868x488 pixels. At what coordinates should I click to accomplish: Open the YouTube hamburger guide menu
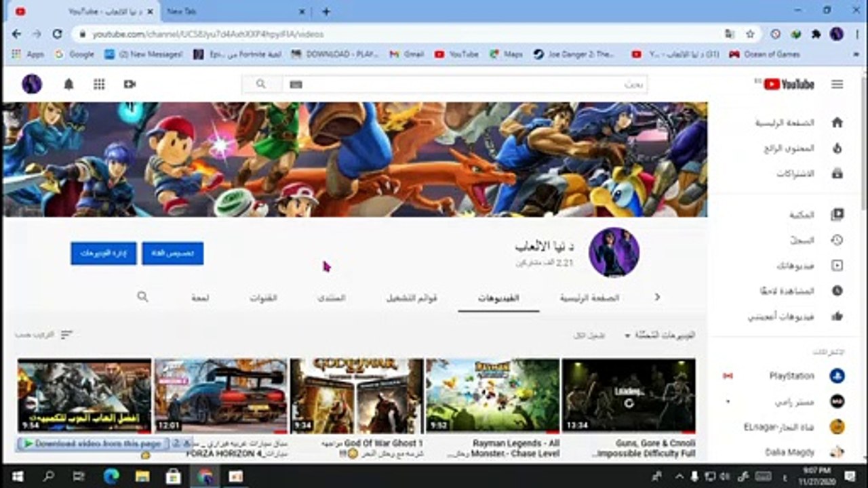[837, 84]
